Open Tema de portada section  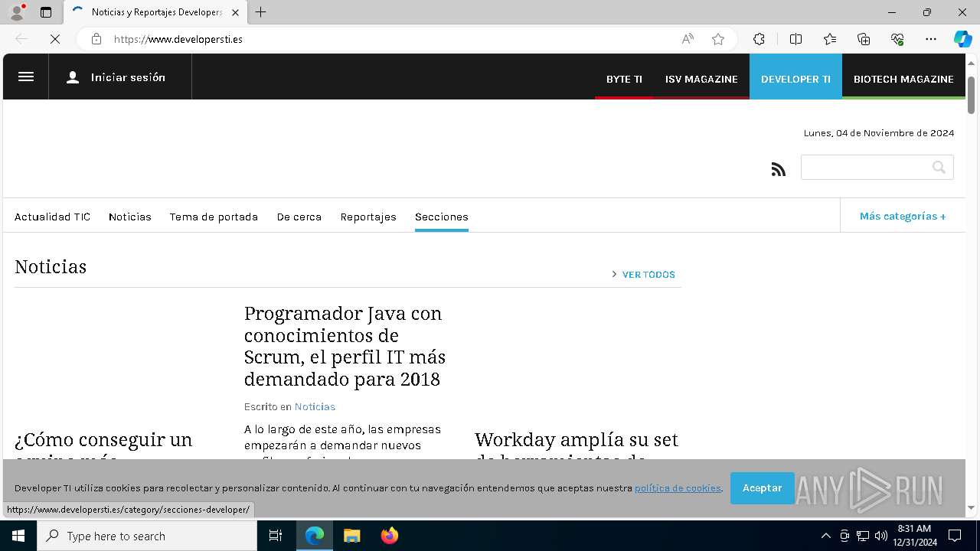point(214,217)
